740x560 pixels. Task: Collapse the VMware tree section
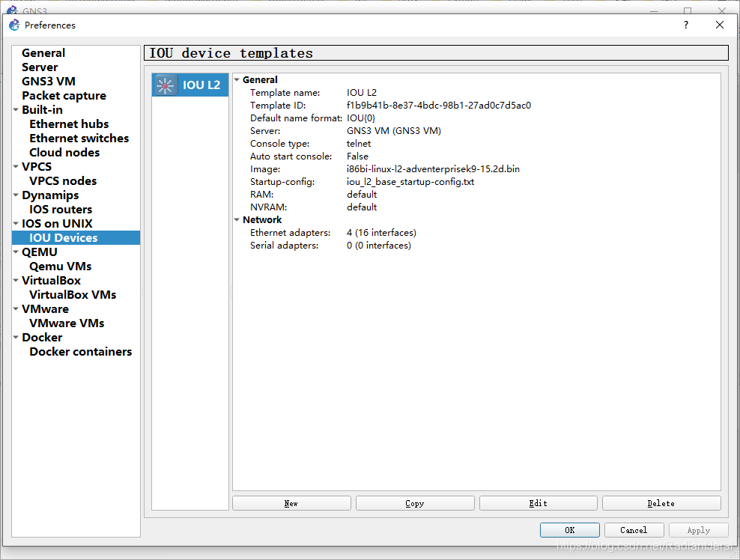pos(16,308)
